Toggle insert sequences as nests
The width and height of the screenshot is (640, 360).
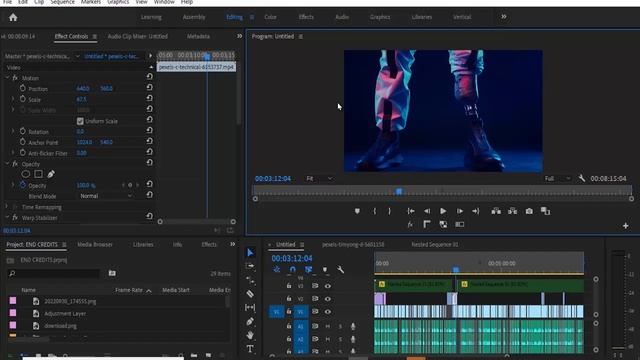[277, 270]
